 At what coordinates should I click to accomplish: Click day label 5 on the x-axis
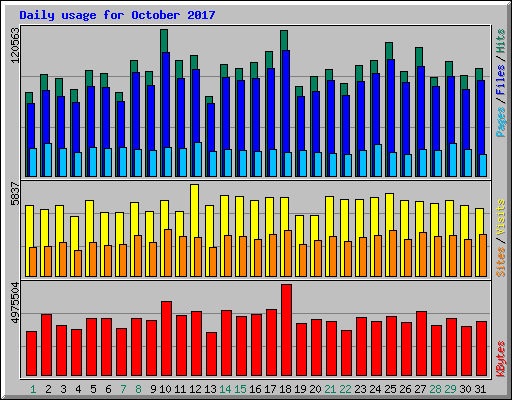(93, 389)
